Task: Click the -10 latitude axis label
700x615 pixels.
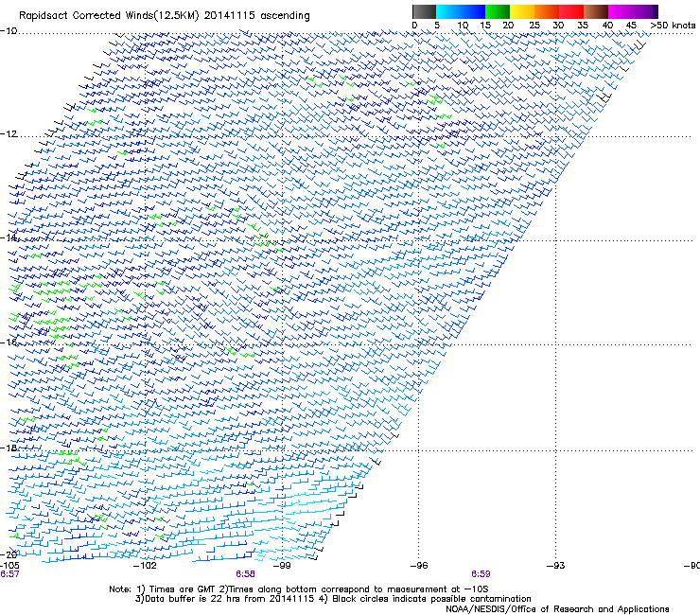Action: pyautogui.click(x=9, y=31)
